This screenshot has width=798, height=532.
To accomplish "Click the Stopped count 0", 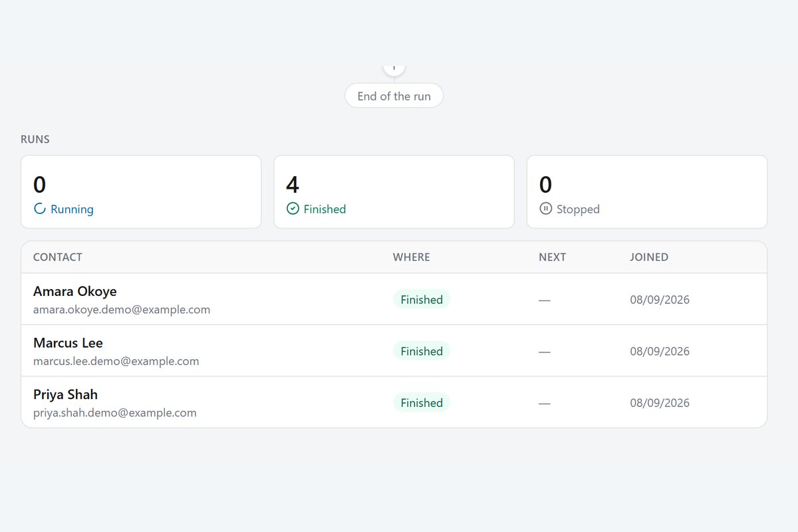I will (x=545, y=184).
